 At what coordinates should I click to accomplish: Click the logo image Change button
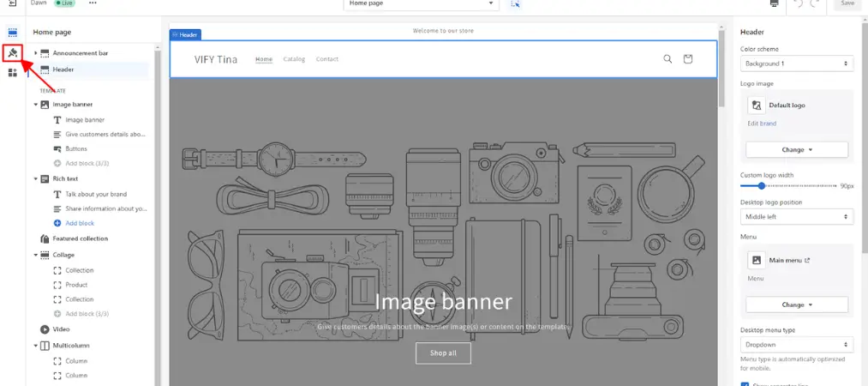coord(797,149)
